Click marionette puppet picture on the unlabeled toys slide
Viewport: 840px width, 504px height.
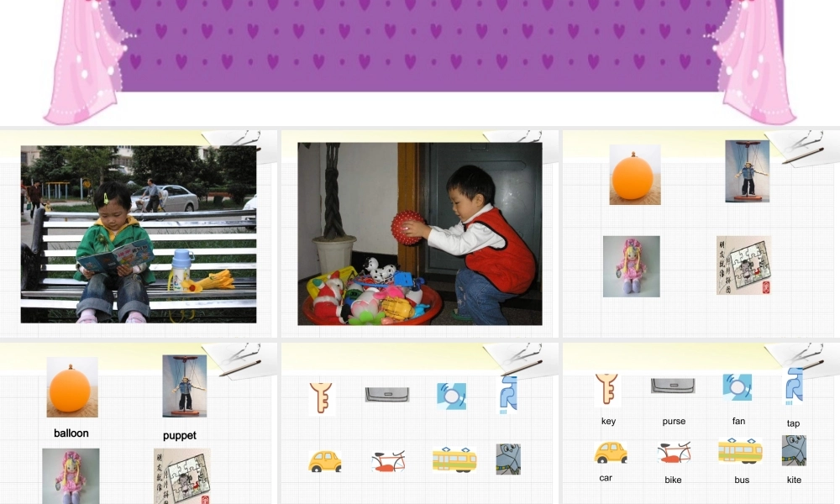(748, 171)
